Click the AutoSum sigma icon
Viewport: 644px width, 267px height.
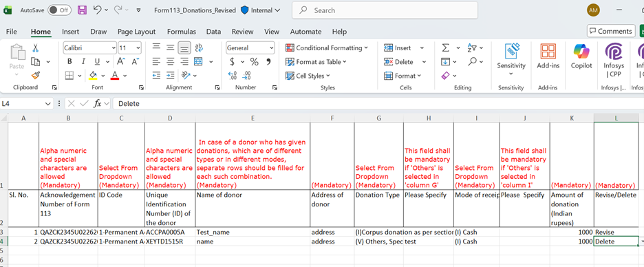445,48
